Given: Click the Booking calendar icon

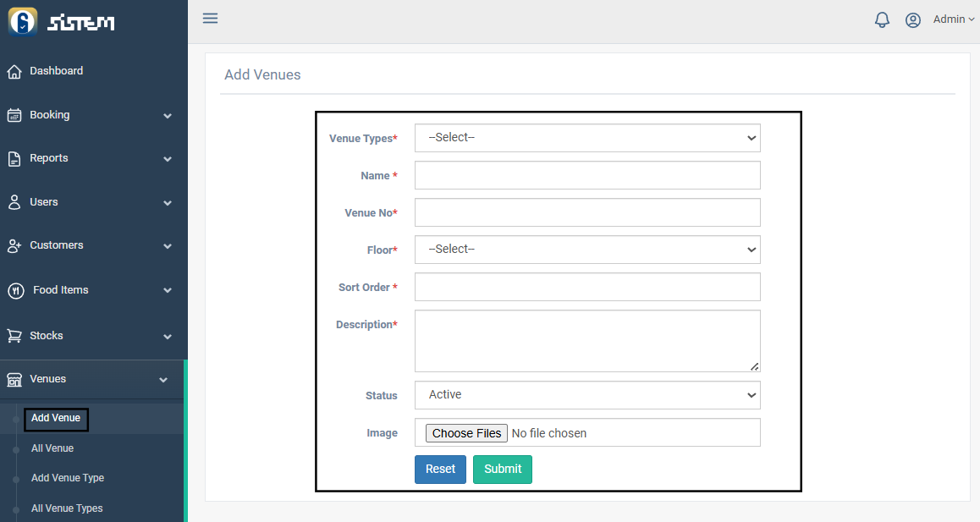Looking at the screenshot, I should point(14,115).
